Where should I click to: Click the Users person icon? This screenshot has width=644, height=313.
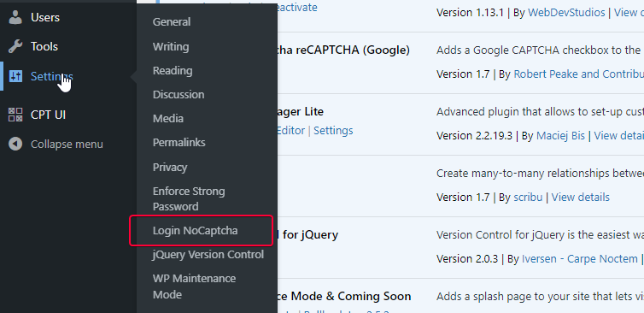(x=15, y=18)
